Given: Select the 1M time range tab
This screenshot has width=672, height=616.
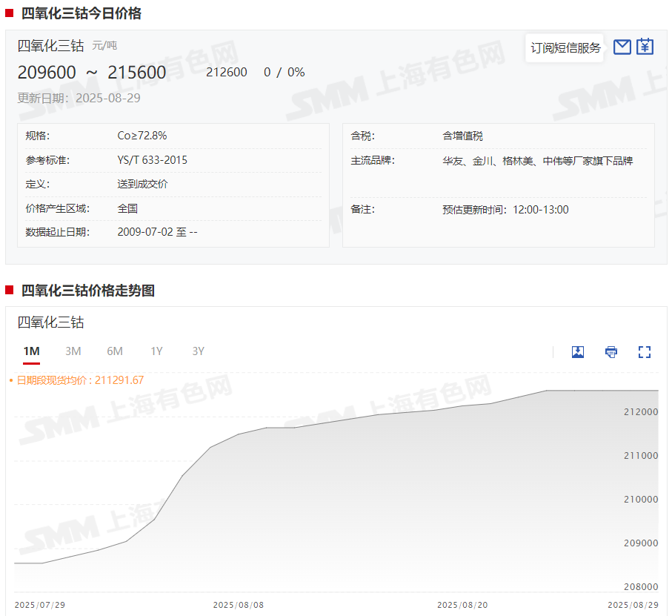Looking at the screenshot, I should (x=31, y=351).
